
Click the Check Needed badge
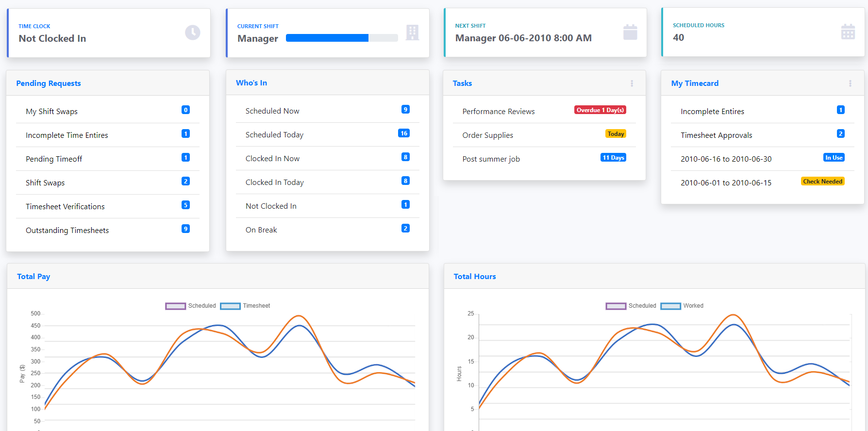(x=822, y=181)
